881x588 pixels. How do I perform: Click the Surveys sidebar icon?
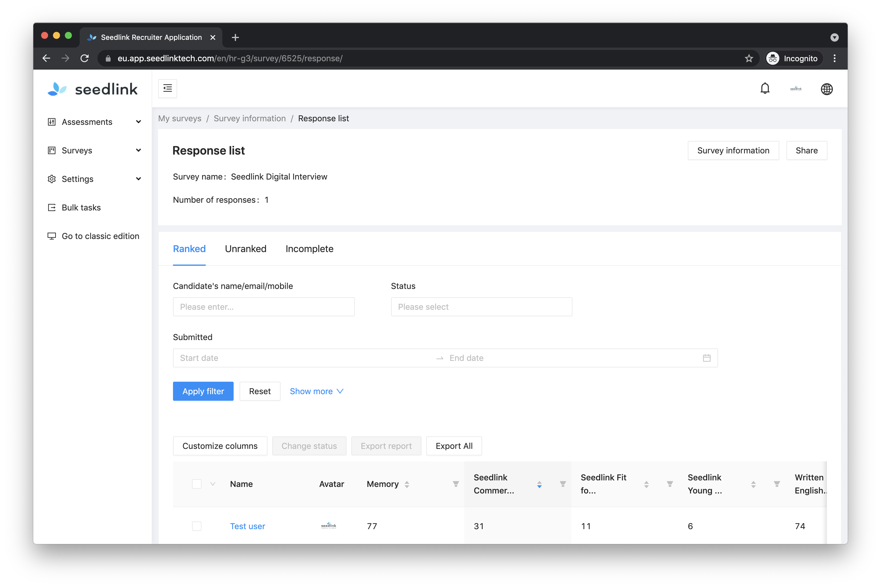[52, 150]
